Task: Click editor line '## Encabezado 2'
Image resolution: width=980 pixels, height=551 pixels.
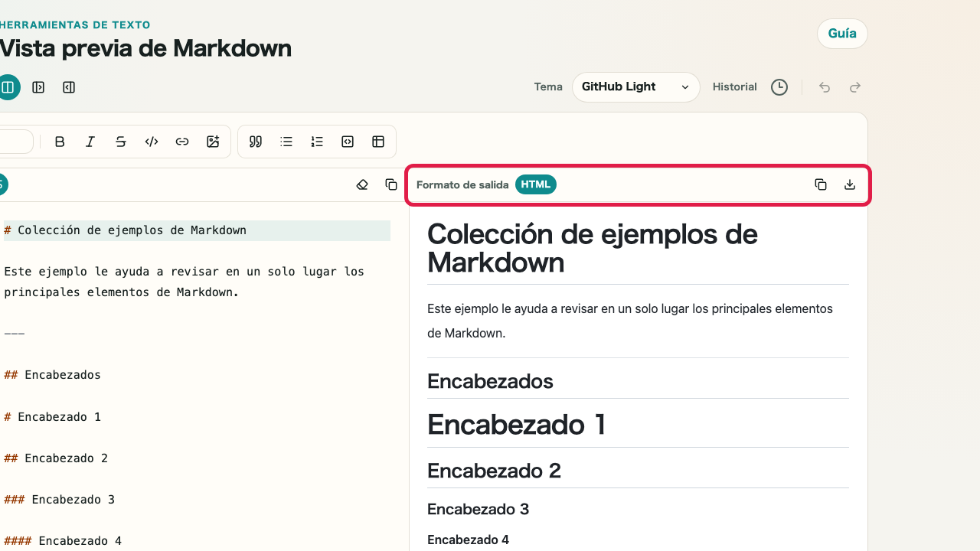Action: [x=56, y=458]
